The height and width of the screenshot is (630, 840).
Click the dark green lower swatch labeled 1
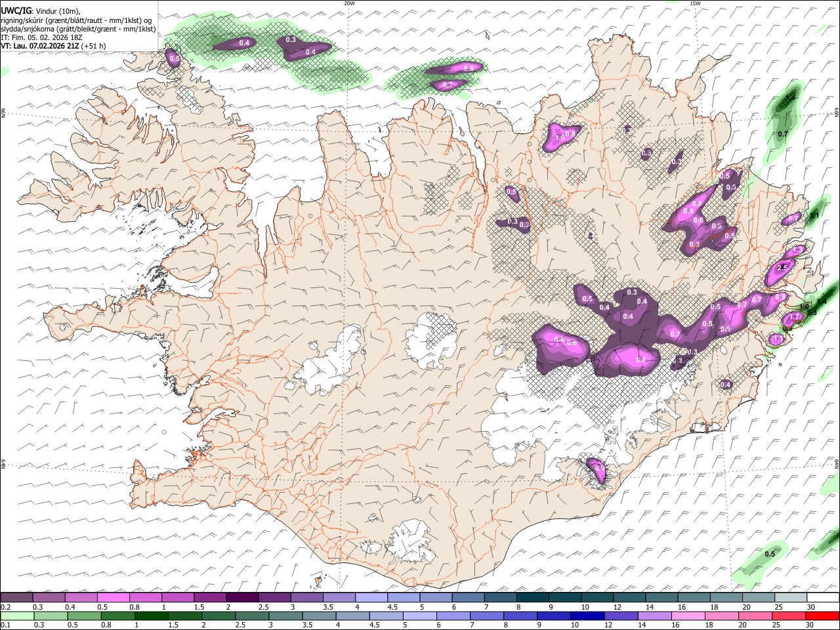click(151, 616)
